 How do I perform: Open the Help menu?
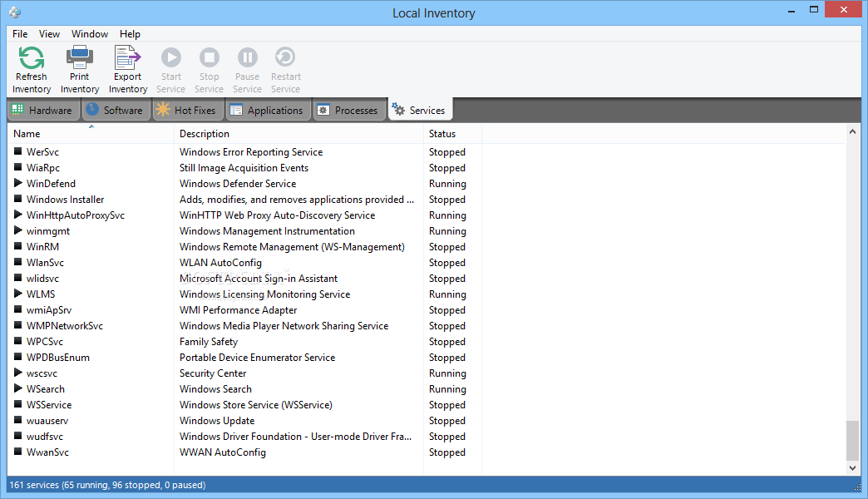pos(130,34)
